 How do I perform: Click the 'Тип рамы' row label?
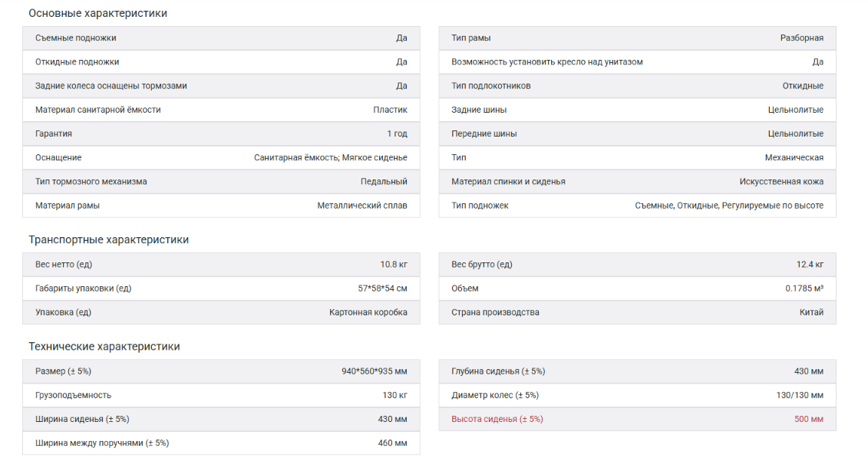(471, 38)
